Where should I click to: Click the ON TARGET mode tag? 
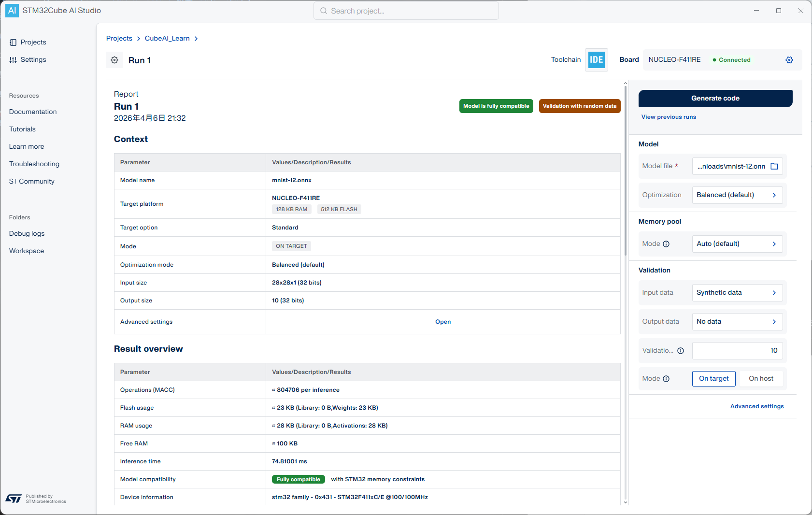pyautogui.click(x=291, y=246)
